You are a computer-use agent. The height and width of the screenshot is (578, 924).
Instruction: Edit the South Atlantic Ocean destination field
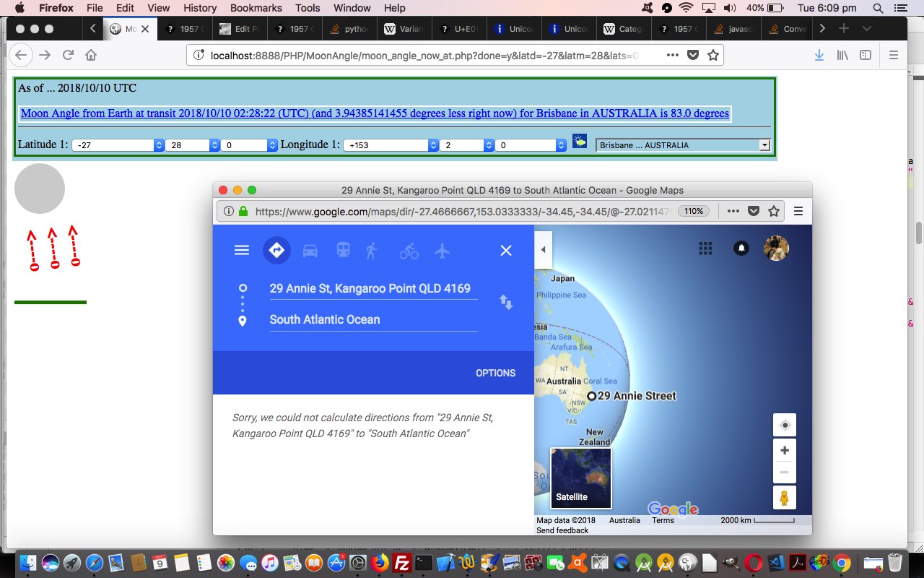(373, 319)
